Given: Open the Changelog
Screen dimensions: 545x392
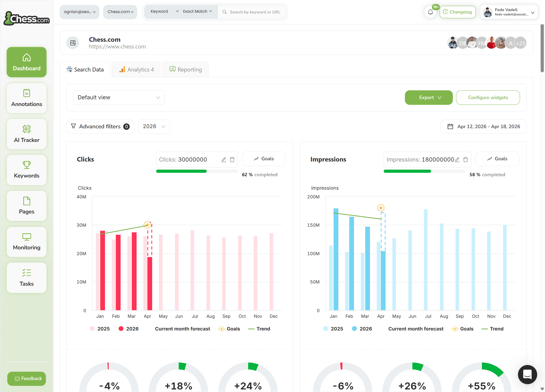Looking at the screenshot, I should click(458, 12).
